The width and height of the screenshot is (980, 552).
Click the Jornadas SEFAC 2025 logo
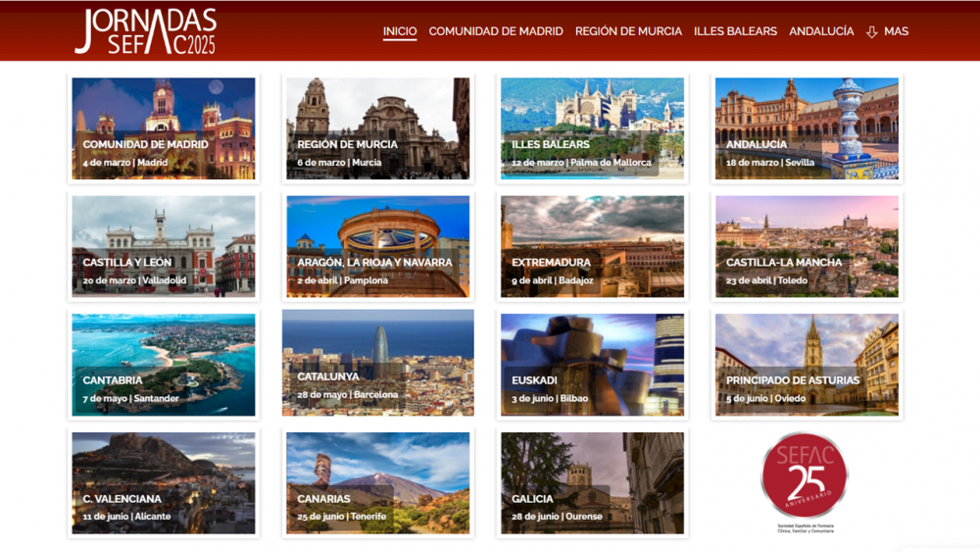pyautogui.click(x=146, y=30)
